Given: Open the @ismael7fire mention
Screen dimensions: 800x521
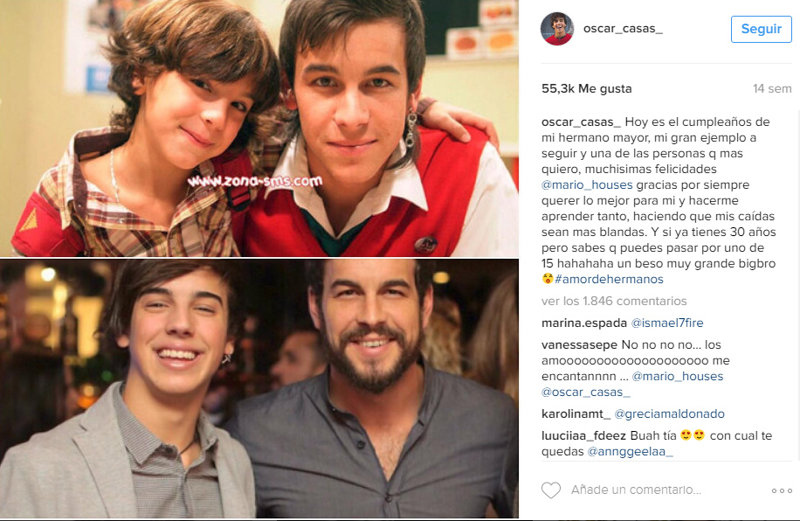Looking at the screenshot, I should (667, 323).
